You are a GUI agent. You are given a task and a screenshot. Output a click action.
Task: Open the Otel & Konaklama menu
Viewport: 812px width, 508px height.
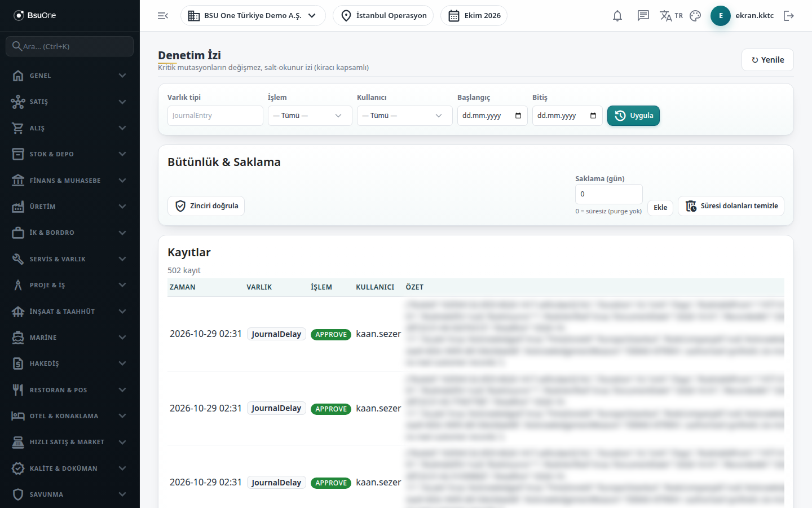[x=70, y=416]
